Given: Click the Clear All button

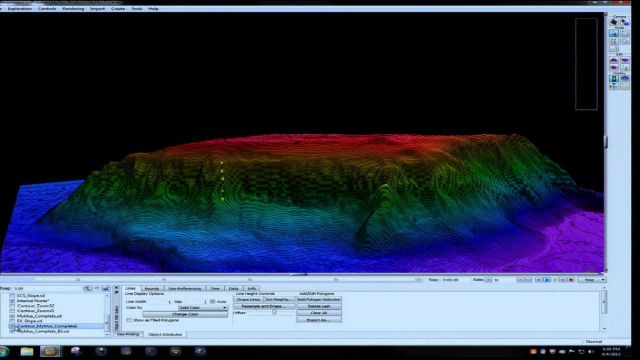Looking at the screenshot, I should pos(319,313).
